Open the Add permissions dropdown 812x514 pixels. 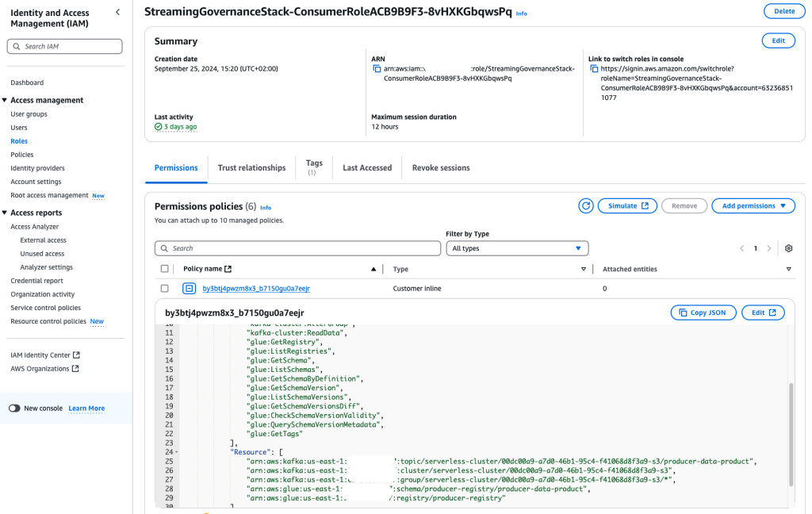753,205
